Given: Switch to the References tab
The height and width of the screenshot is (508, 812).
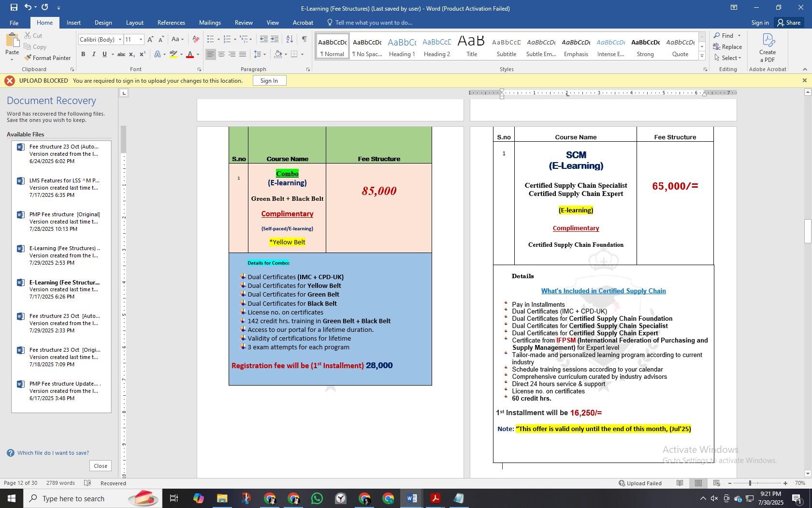Looking at the screenshot, I should pos(171,23).
